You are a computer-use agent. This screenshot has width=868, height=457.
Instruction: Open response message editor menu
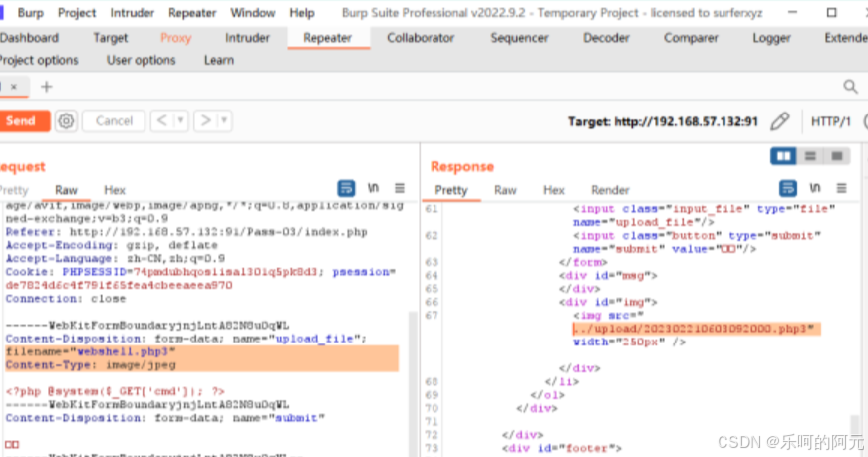pos(841,188)
